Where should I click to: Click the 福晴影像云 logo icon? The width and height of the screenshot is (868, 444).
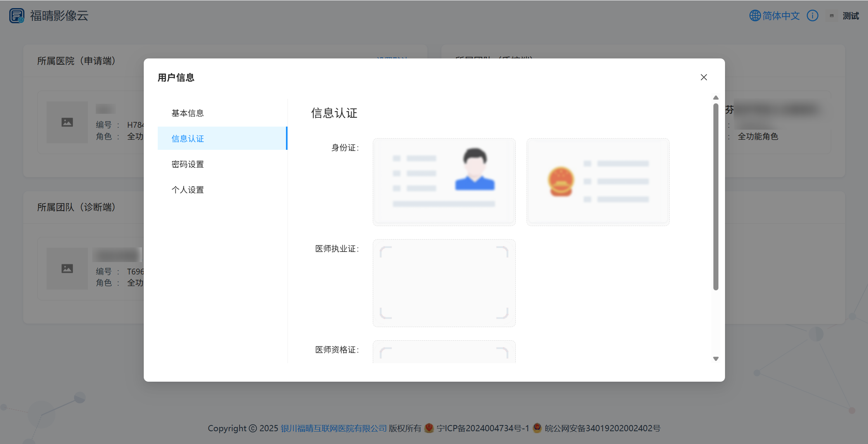17,15
